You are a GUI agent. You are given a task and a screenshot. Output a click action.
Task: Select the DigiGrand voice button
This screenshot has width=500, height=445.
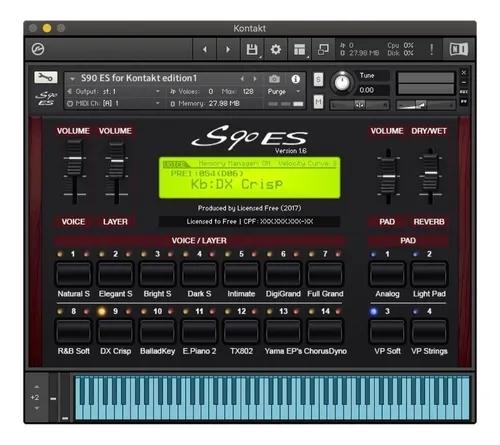(283, 274)
